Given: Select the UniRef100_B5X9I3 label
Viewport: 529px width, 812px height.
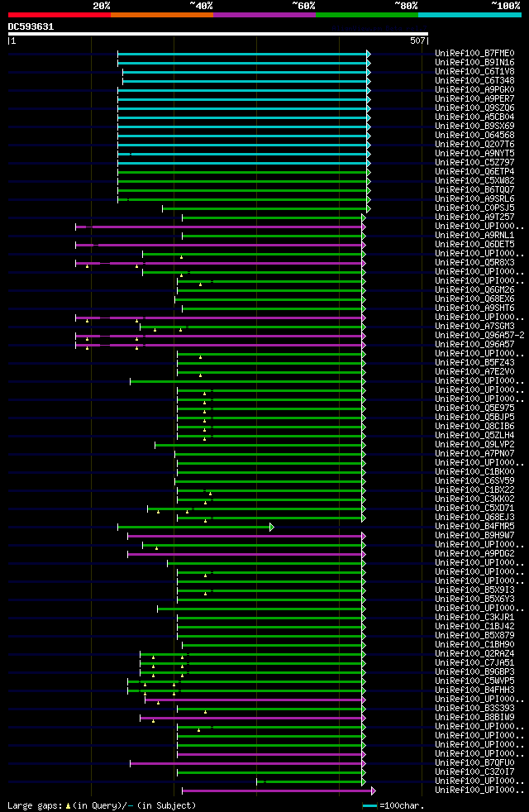Looking at the screenshot, I should pyautogui.click(x=474, y=590).
